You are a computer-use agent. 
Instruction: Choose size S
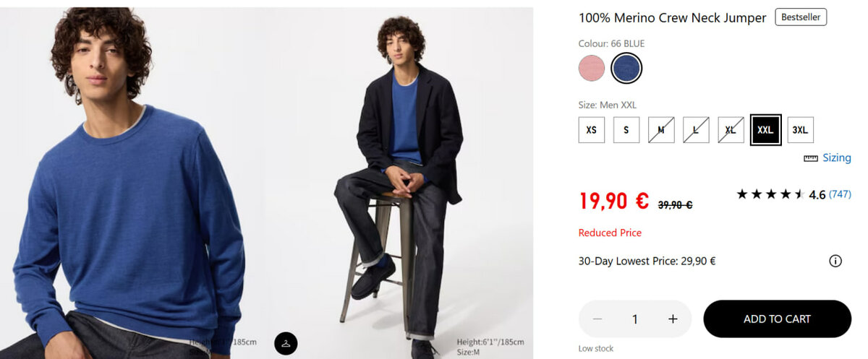click(626, 130)
